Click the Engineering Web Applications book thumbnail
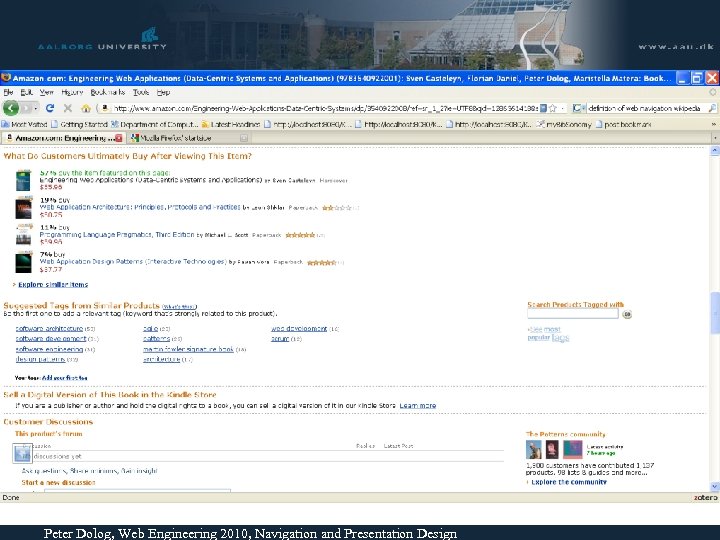Viewport: 720px width, 540px height. [x=23, y=180]
